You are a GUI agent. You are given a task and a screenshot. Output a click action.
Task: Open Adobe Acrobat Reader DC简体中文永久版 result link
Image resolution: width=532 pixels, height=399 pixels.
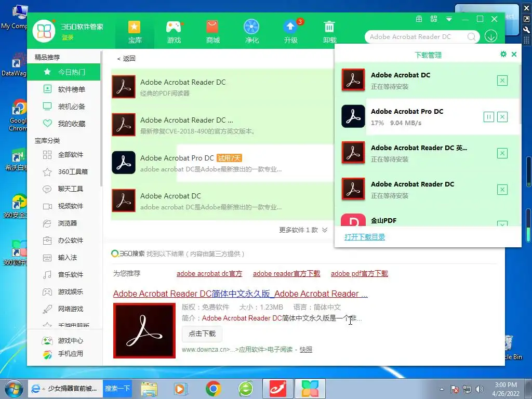pyautogui.click(x=240, y=294)
